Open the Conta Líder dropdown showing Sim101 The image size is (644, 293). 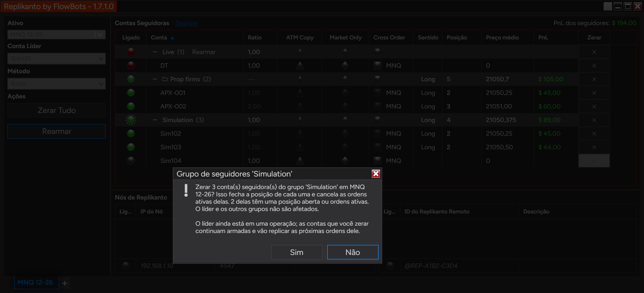(x=57, y=59)
